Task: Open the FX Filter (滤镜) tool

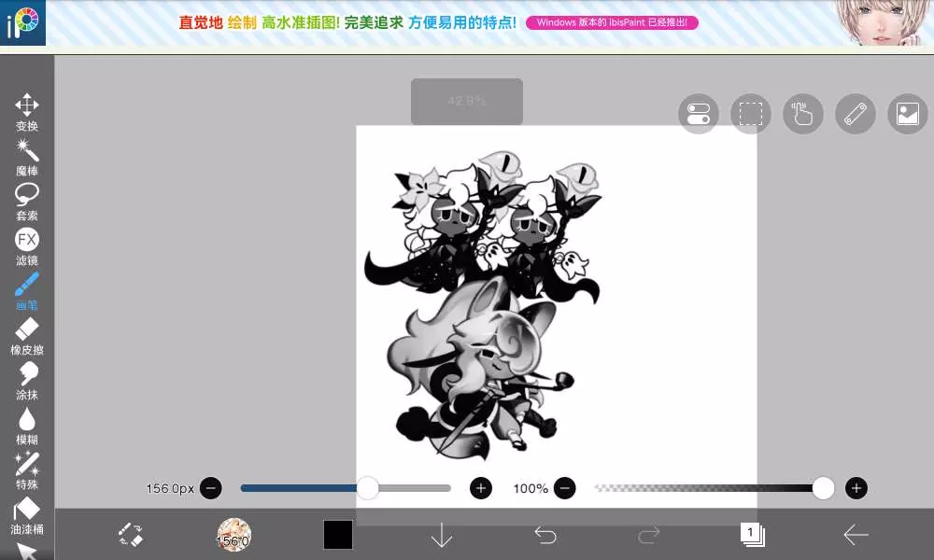Action: tap(27, 247)
